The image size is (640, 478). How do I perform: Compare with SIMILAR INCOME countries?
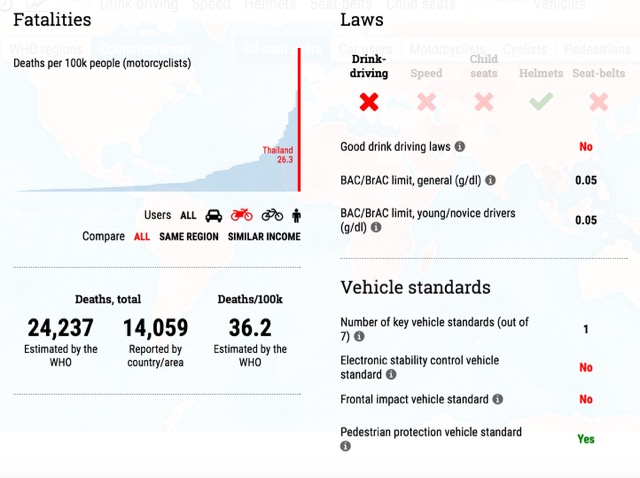pyautogui.click(x=264, y=237)
